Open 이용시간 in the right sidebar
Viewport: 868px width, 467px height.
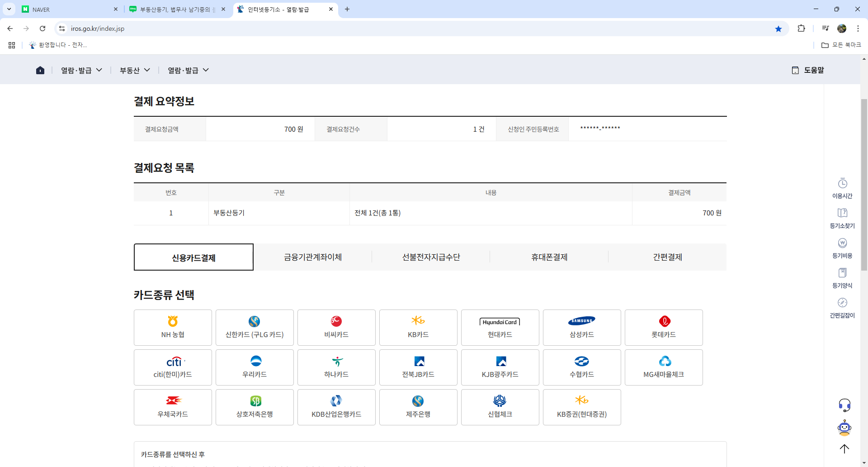(x=842, y=188)
